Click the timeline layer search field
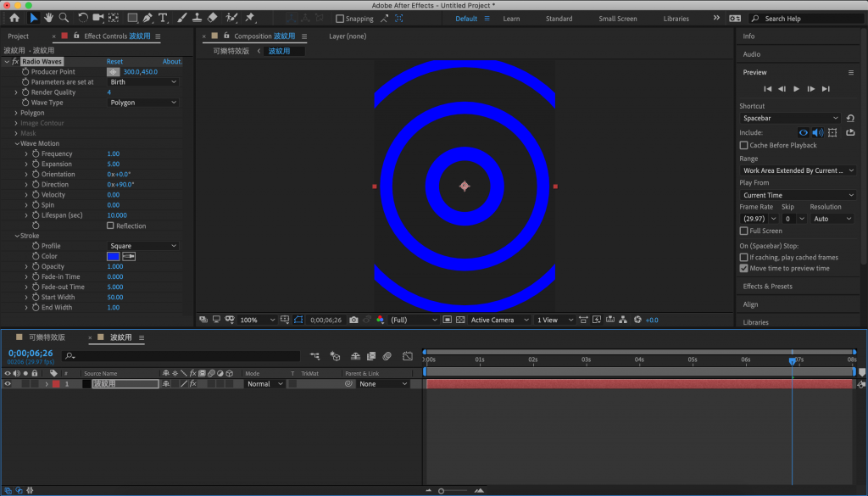868x496 pixels. point(181,356)
